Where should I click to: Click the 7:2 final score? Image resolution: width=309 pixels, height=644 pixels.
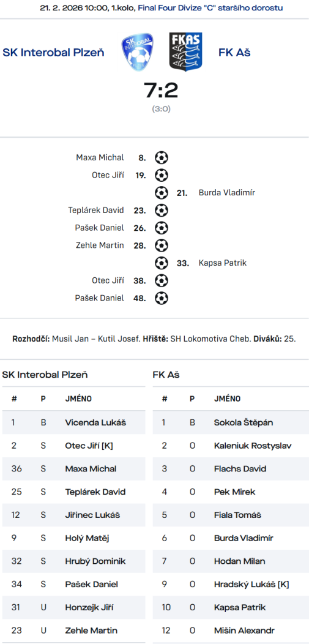click(x=161, y=91)
